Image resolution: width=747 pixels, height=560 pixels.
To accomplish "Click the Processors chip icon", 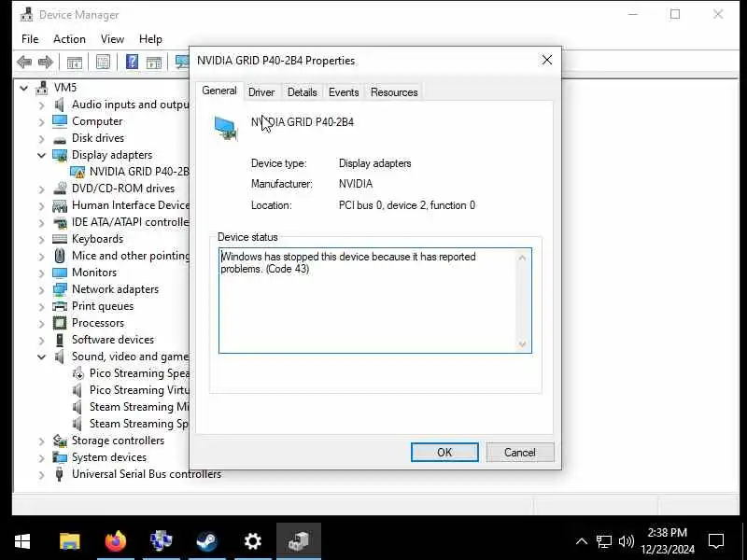I will coord(60,323).
